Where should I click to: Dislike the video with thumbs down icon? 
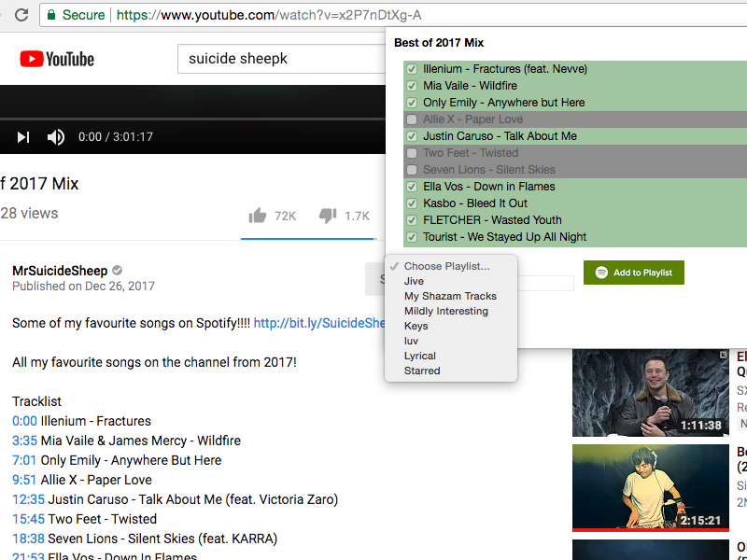pyautogui.click(x=328, y=216)
